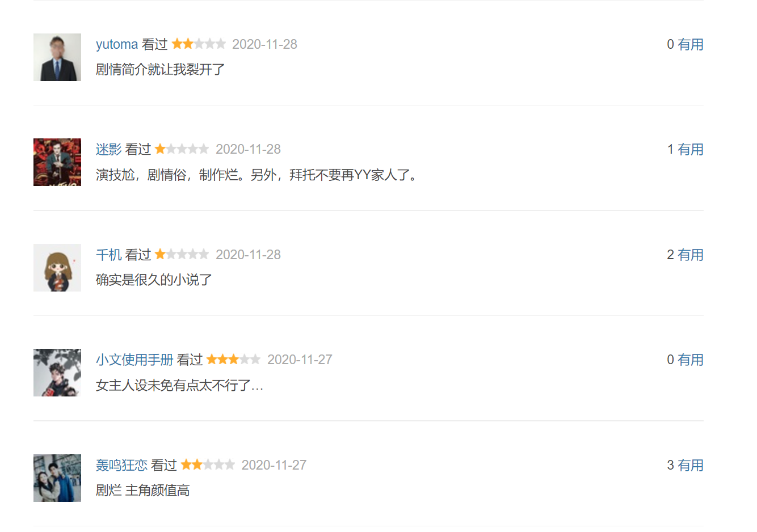Click 轰鸣狂恋's two-star rating icon

point(208,465)
